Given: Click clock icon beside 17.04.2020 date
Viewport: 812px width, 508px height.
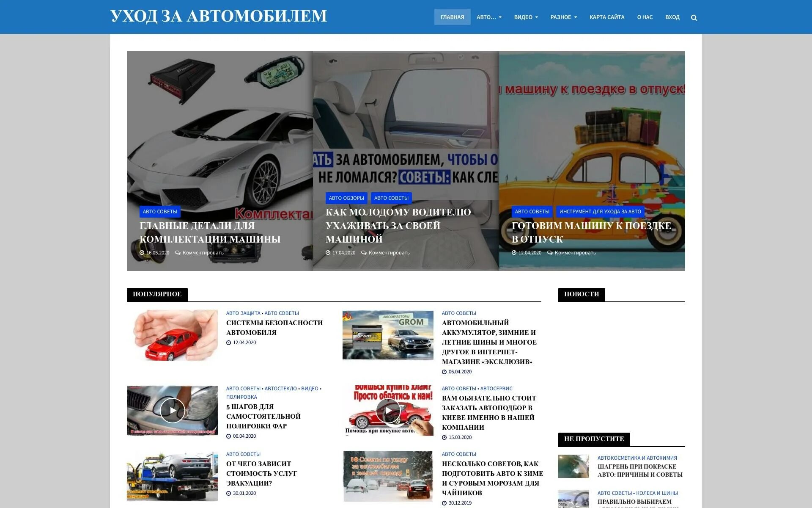Looking at the screenshot, I should (x=328, y=253).
